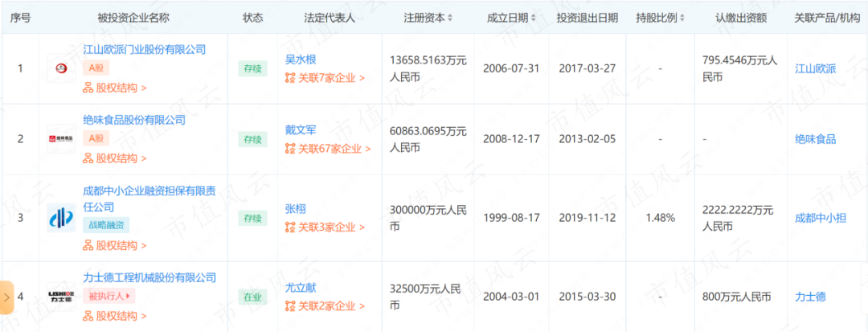Select registered capital 32500万元人民币

click(x=426, y=297)
